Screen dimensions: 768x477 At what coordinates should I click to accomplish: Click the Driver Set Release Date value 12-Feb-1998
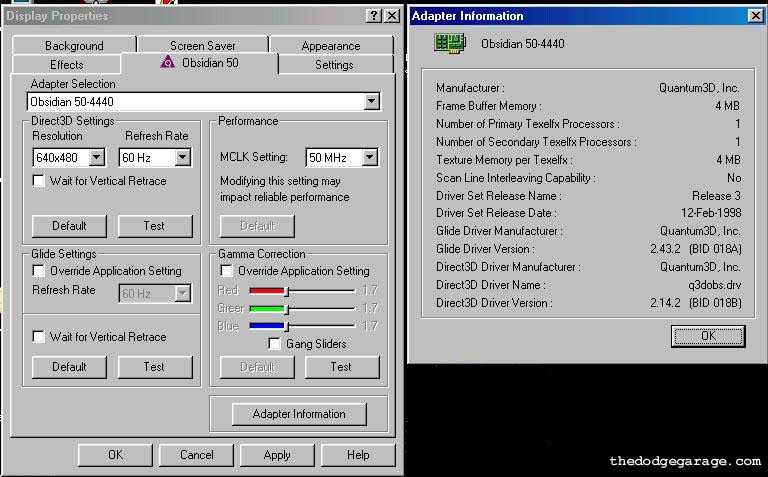coord(711,213)
